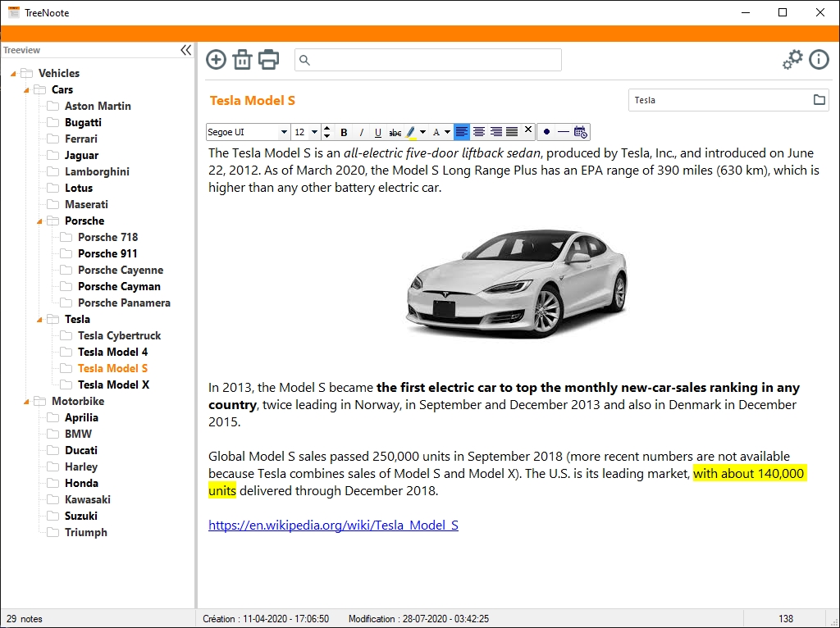Select Tesla Model X note

click(113, 385)
